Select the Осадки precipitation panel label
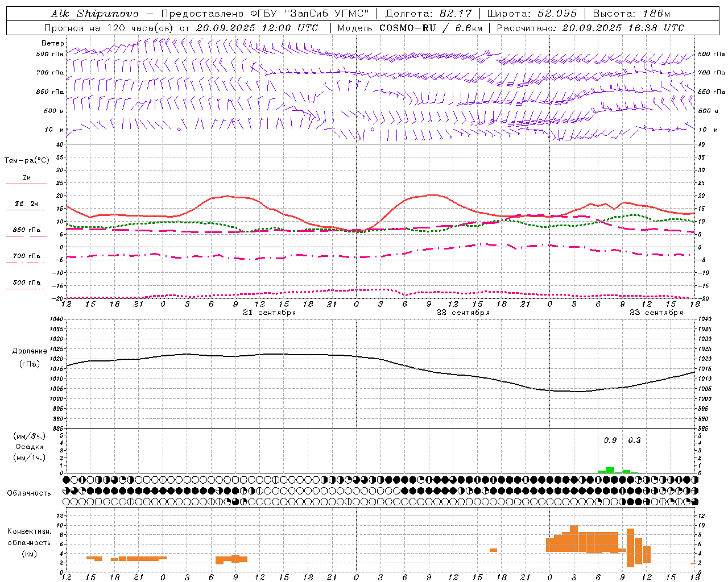Viewport: 728px width, 582px height. [x=30, y=447]
